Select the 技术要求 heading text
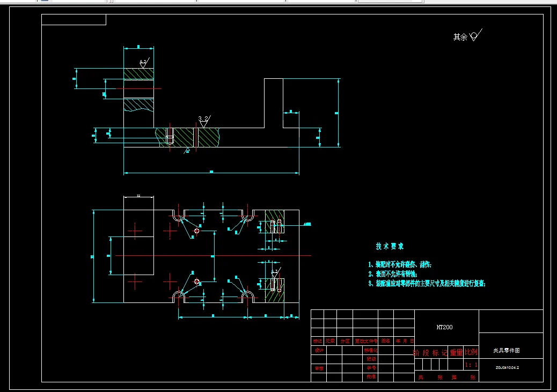The image size is (557, 392). pos(390,246)
